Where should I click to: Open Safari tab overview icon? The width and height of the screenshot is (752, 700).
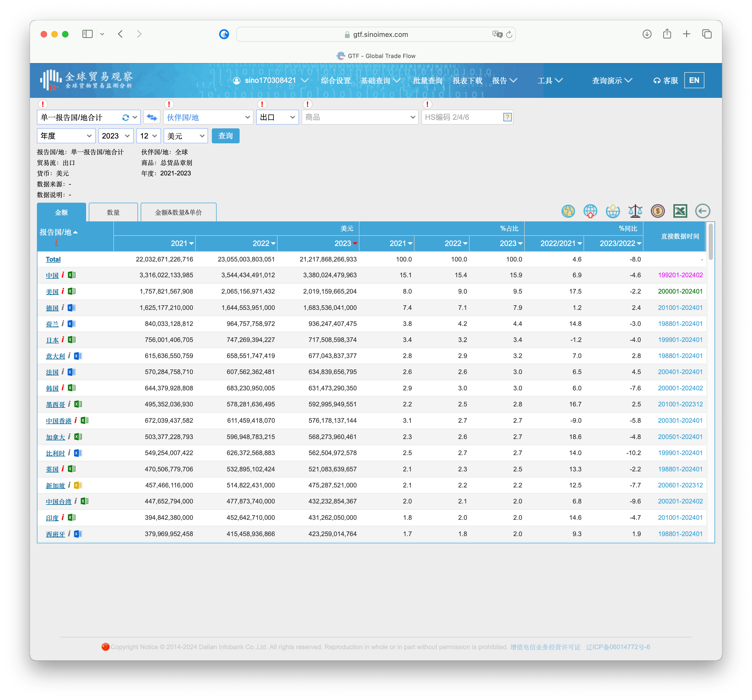(707, 34)
